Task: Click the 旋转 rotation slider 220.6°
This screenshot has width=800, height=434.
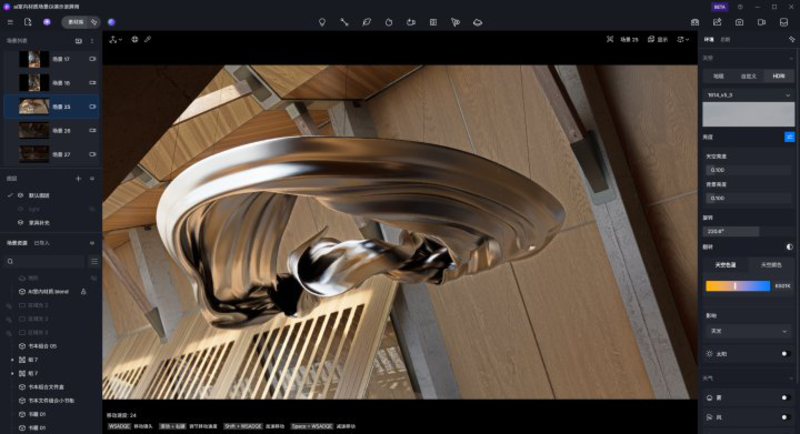Action: pos(748,232)
